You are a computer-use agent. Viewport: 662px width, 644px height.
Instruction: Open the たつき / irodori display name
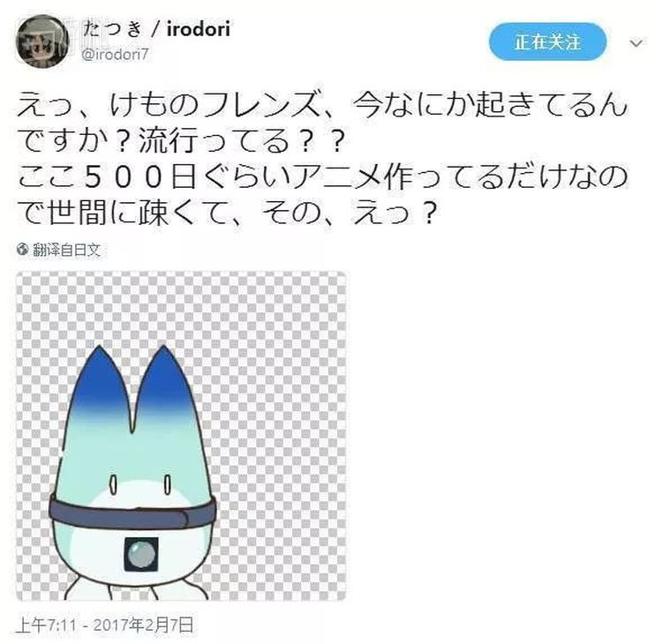(x=156, y=29)
